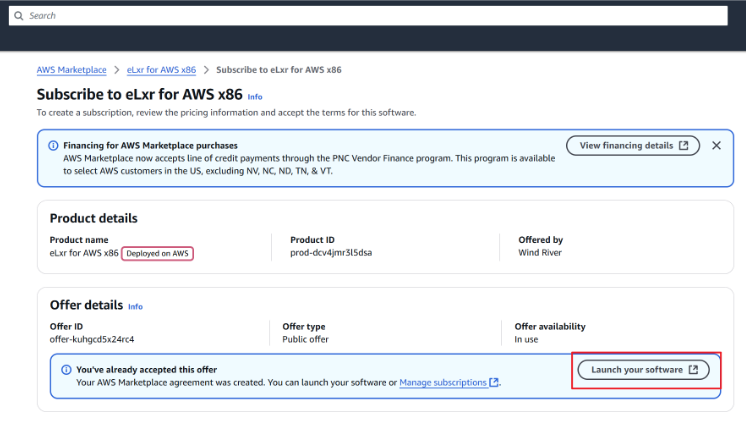Dismiss the financing banner with the X icon

coord(716,146)
